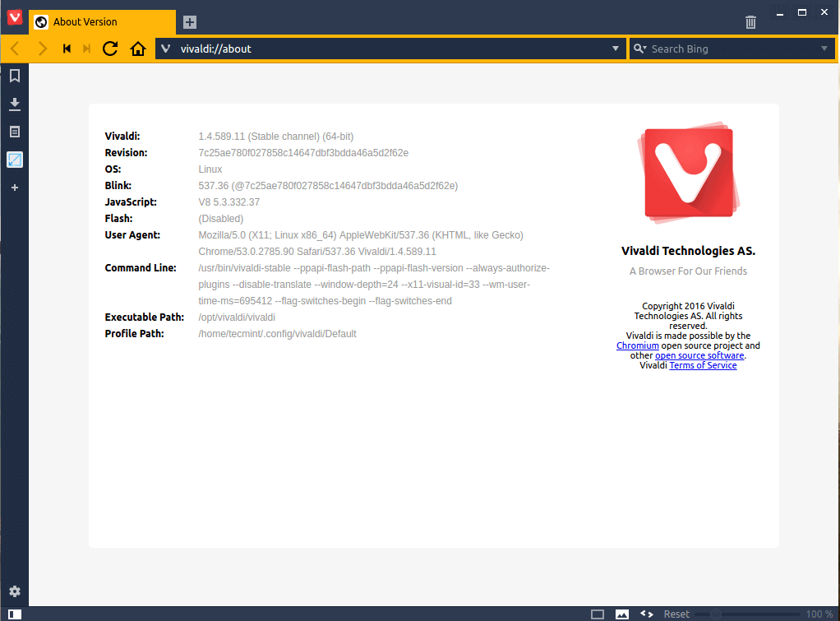840x621 pixels.
Task: Go to the home page
Action: click(138, 49)
